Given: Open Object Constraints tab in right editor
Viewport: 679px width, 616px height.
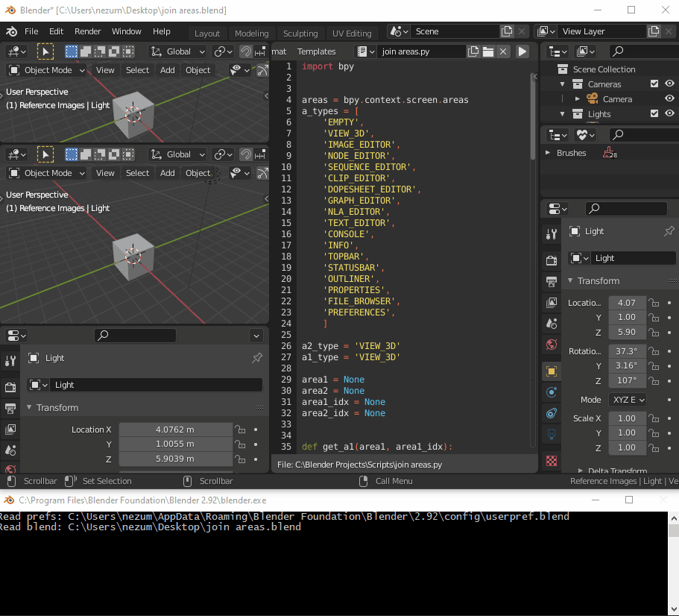Looking at the screenshot, I should click(552, 413).
